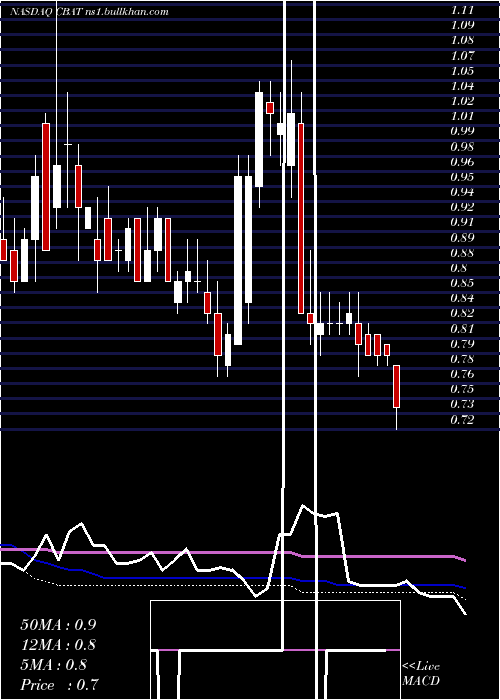The width and height of the screenshot is (500, 700).
Task: Click the last red candlestick near 0.75
Action: coord(396,387)
